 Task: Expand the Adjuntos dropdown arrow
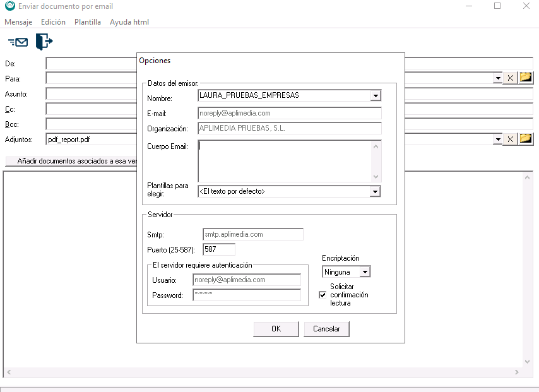[499, 139]
